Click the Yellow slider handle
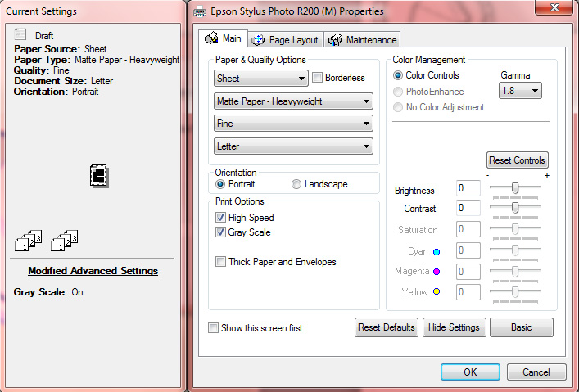The height and width of the screenshot is (392, 579). pos(515,292)
